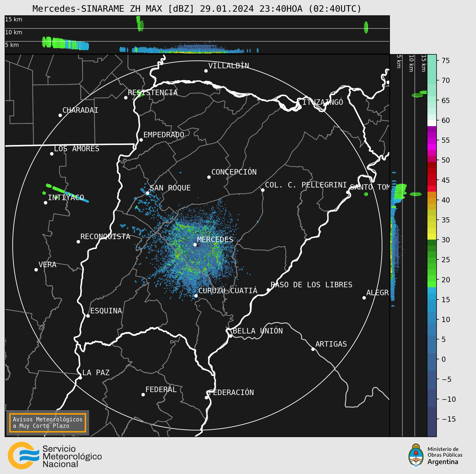This screenshot has height=474, width=476.
Task: Click the magenta 55 dBZ color band
Action: [x=432, y=141]
